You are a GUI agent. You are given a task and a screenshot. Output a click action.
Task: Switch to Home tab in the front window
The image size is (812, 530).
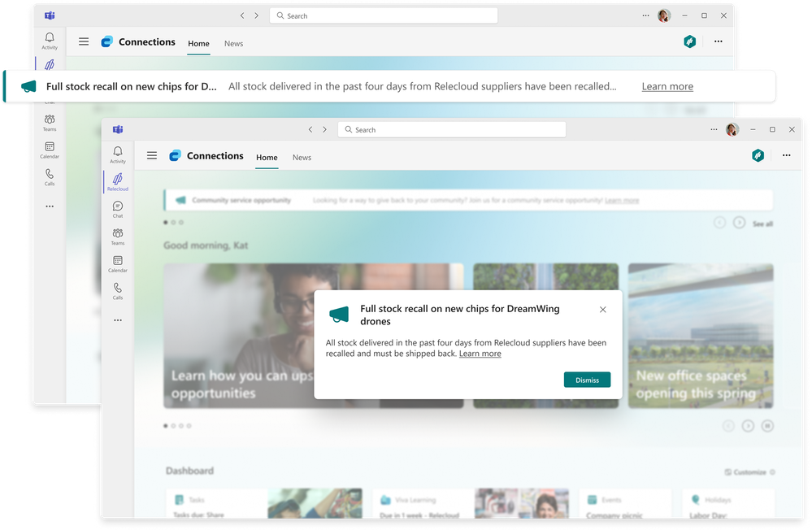pos(267,158)
